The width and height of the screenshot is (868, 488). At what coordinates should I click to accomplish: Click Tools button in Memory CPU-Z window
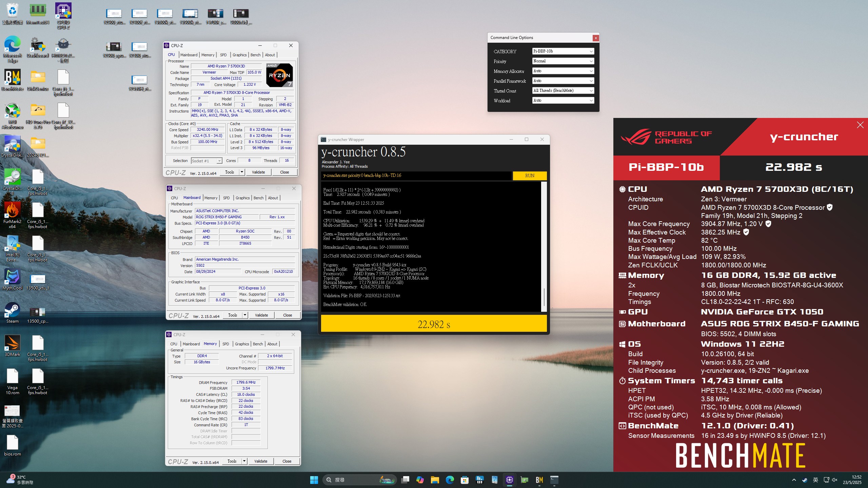click(232, 461)
